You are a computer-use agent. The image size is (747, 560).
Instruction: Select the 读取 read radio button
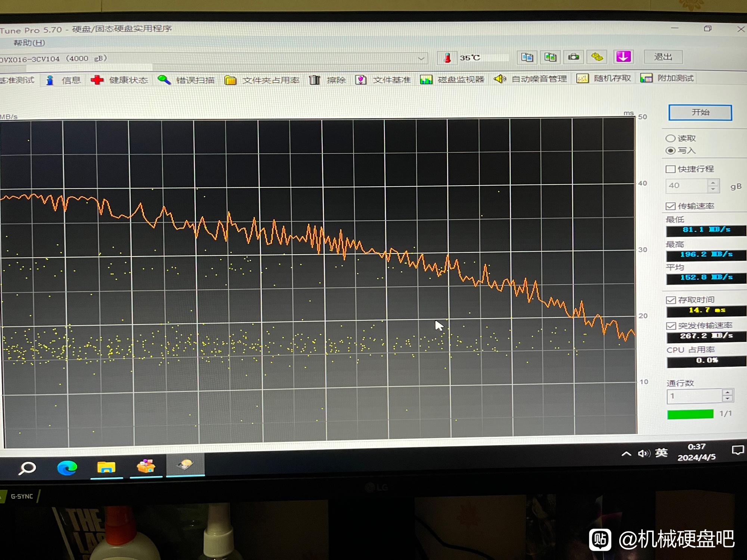click(670, 139)
